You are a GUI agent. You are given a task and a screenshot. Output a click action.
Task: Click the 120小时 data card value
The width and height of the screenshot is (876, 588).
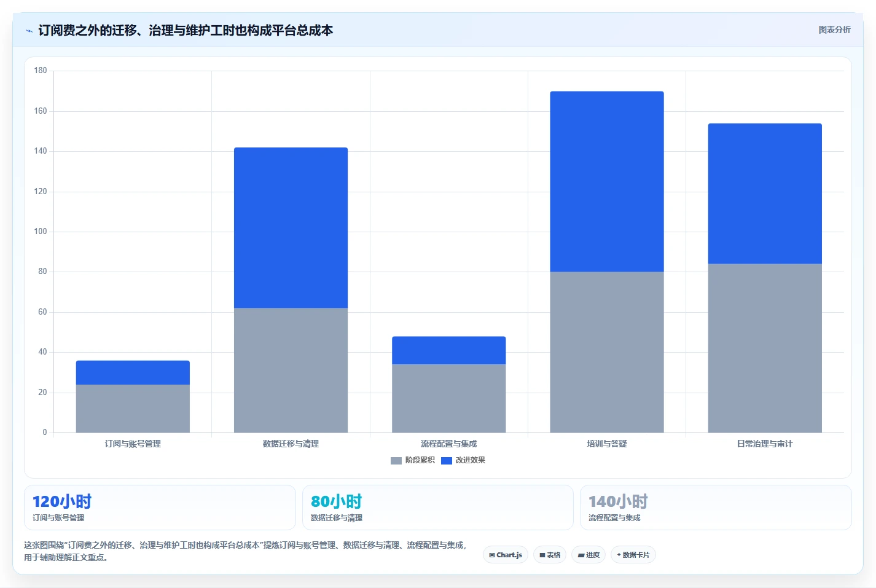coord(62,501)
